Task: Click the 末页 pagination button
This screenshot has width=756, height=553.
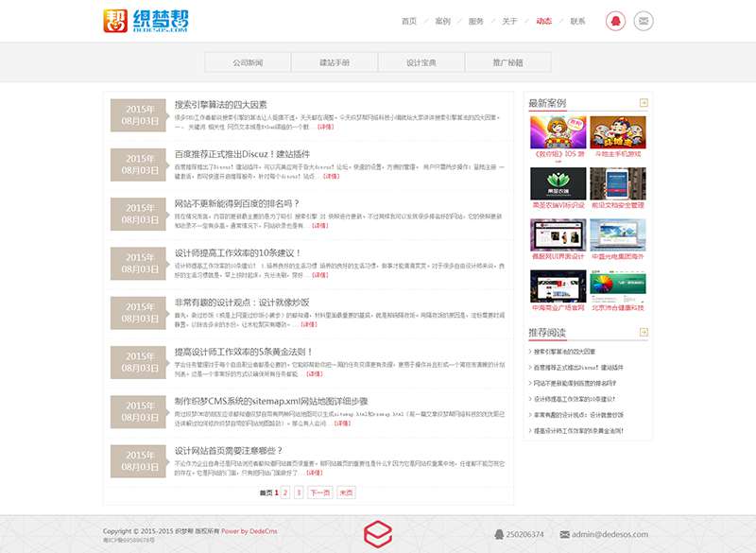Action: coord(346,493)
